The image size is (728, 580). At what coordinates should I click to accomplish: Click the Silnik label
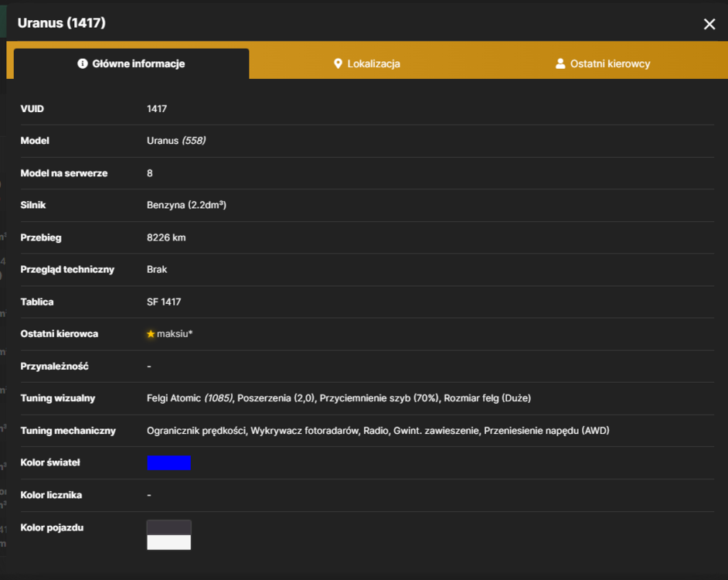[33, 205]
